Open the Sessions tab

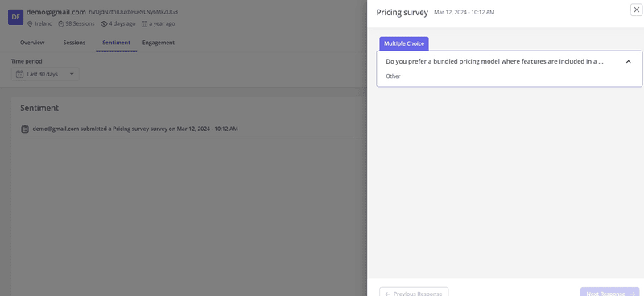(x=74, y=43)
